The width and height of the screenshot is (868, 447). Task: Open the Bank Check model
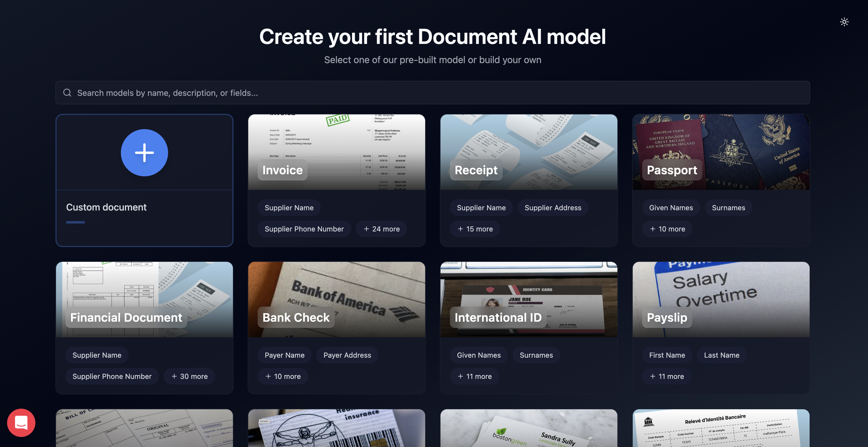coord(336,297)
